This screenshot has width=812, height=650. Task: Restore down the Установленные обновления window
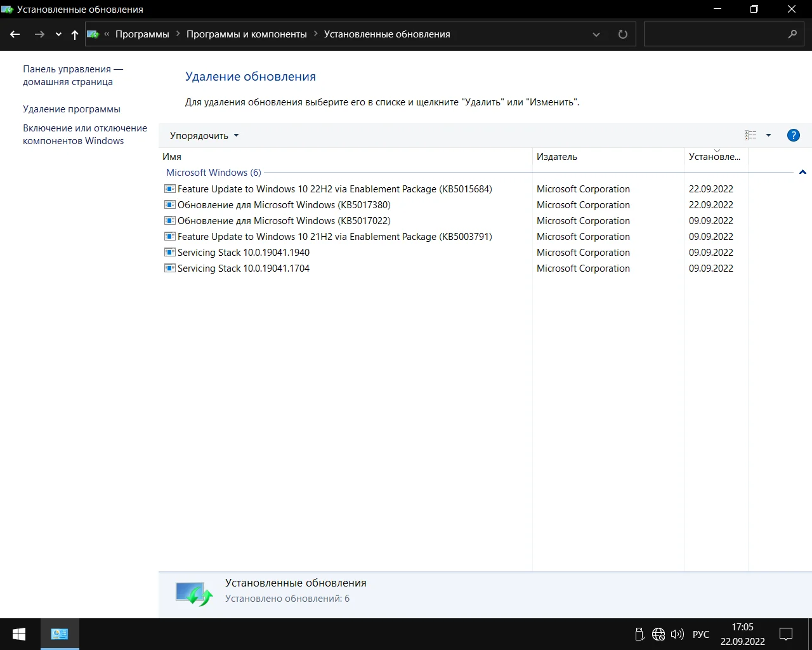click(754, 10)
